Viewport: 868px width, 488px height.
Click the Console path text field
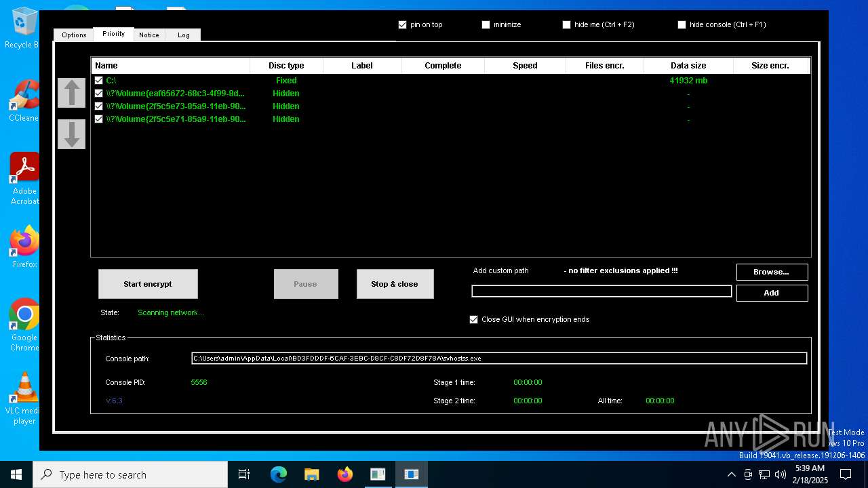tap(499, 359)
